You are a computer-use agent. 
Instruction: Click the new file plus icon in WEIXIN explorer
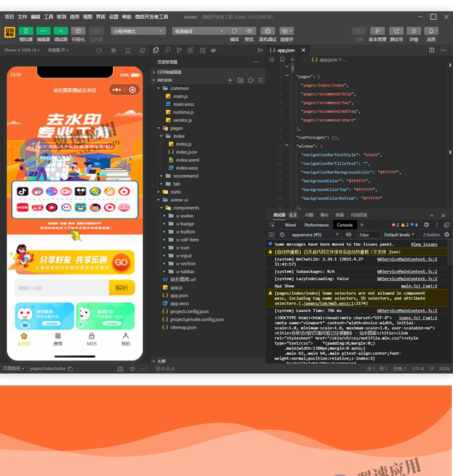pyautogui.click(x=230, y=80)
